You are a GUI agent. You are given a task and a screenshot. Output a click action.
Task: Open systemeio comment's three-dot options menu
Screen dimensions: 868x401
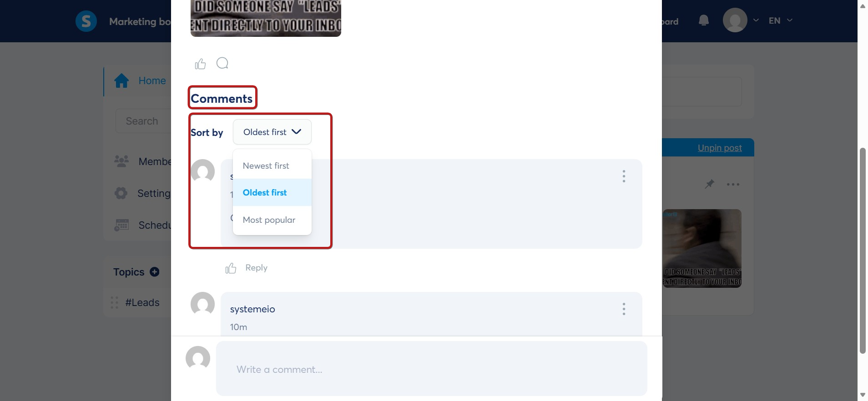pyautogui.click(x=624, y=309)
